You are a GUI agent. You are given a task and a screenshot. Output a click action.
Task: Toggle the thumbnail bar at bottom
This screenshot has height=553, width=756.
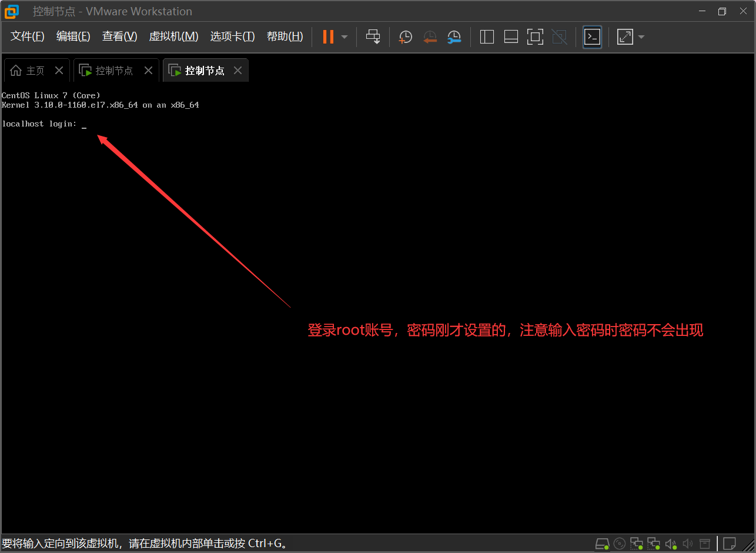(511, 37)
